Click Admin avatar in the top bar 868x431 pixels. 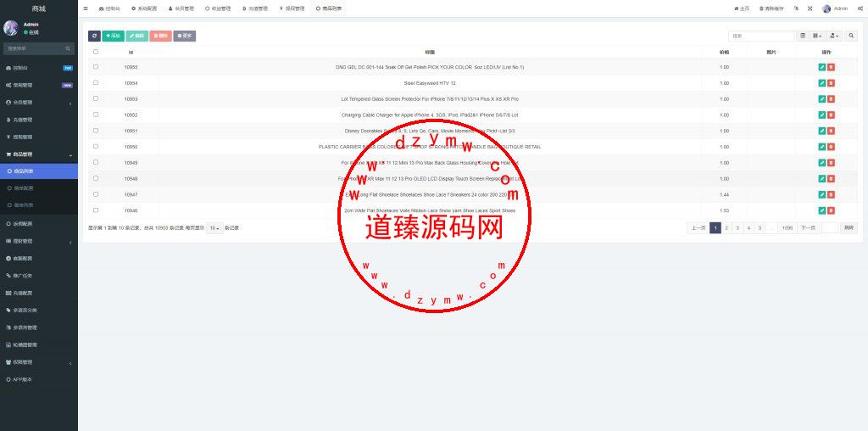coord(826,8)
